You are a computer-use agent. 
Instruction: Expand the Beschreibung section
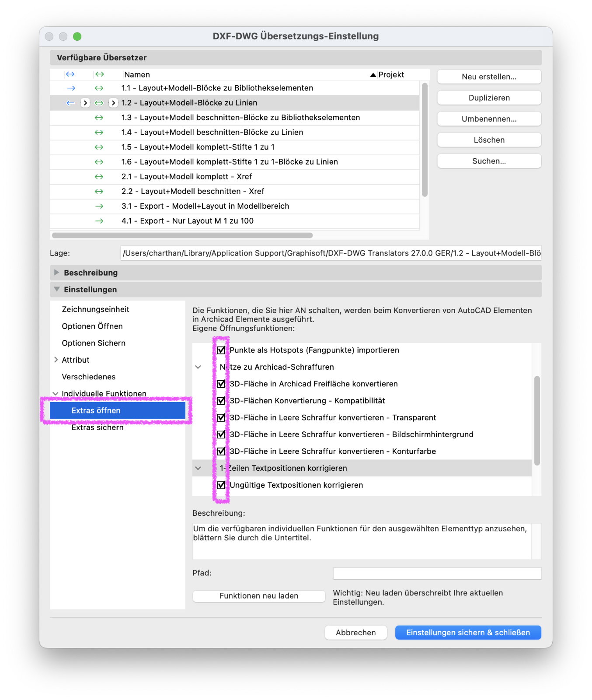click(x=56, y=273)
